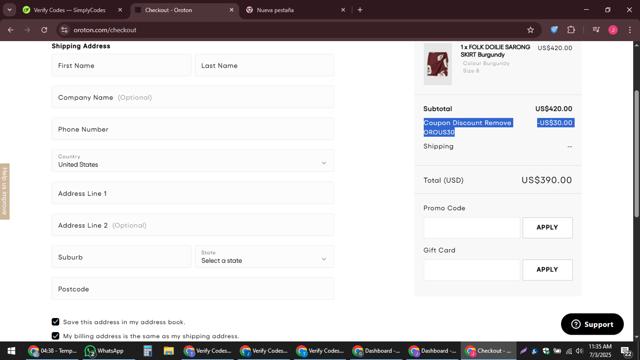The width and height of the screenshot is (640, 360).
Task: Open the Support chat button
Action: click(592, 324)
